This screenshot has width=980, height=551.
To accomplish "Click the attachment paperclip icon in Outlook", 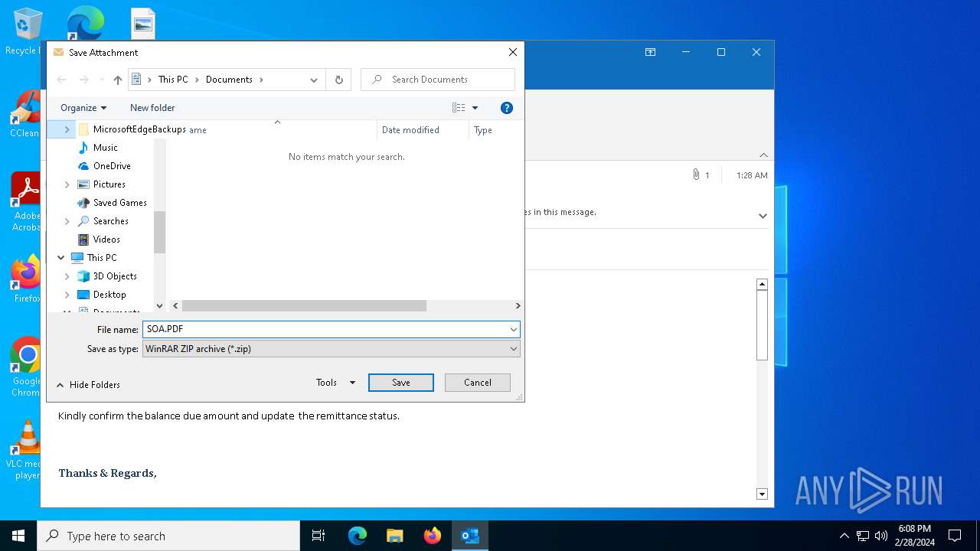I will pos(696,174).
